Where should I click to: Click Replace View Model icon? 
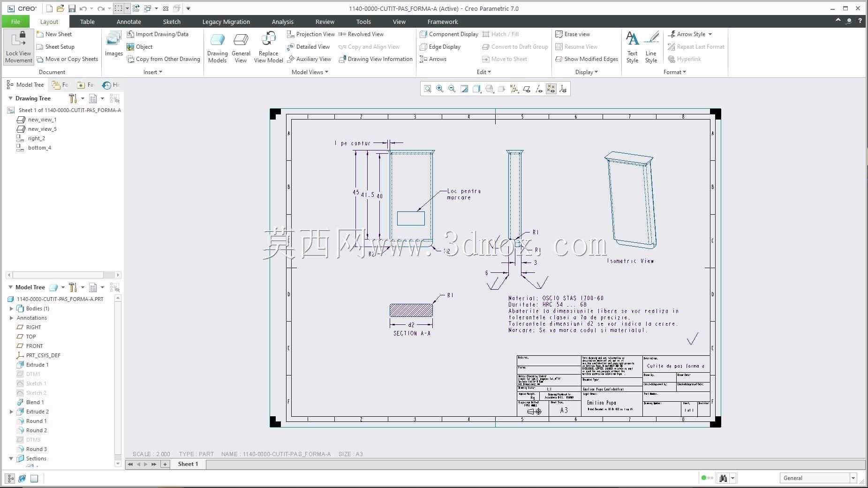pos(269,47)
